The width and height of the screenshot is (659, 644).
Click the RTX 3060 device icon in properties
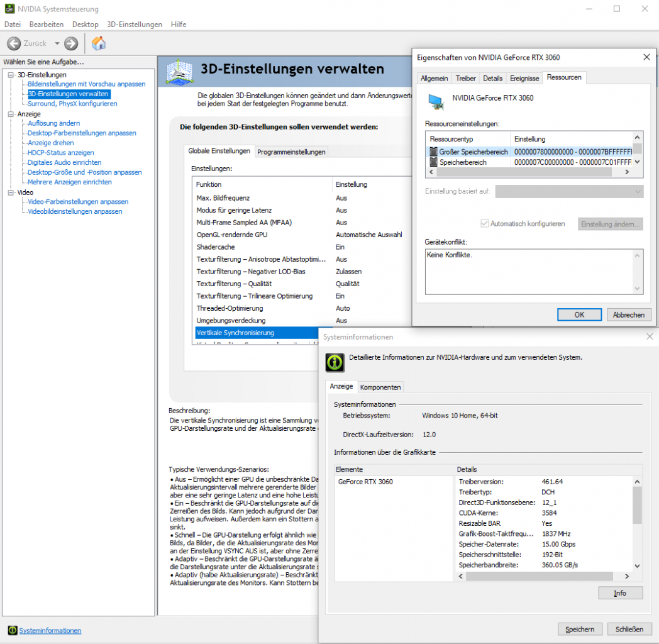click(x=436, y=101)
